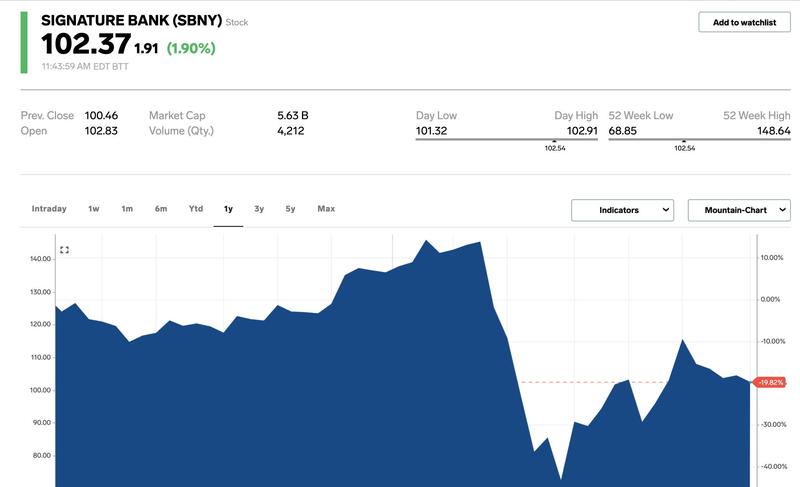This screenshot has height=487, width=800.
Task: Select the 1m time range
Action: pyautogui.click(x=127, y=209)
